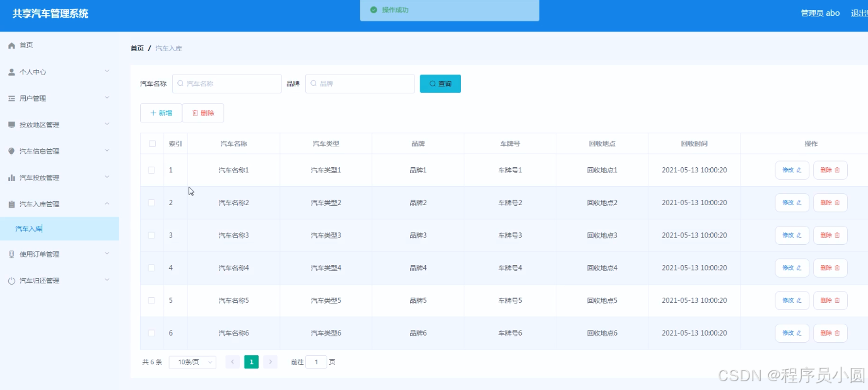
Task: Select page 1 in the green pagination control
Action: tap(251, 362)
